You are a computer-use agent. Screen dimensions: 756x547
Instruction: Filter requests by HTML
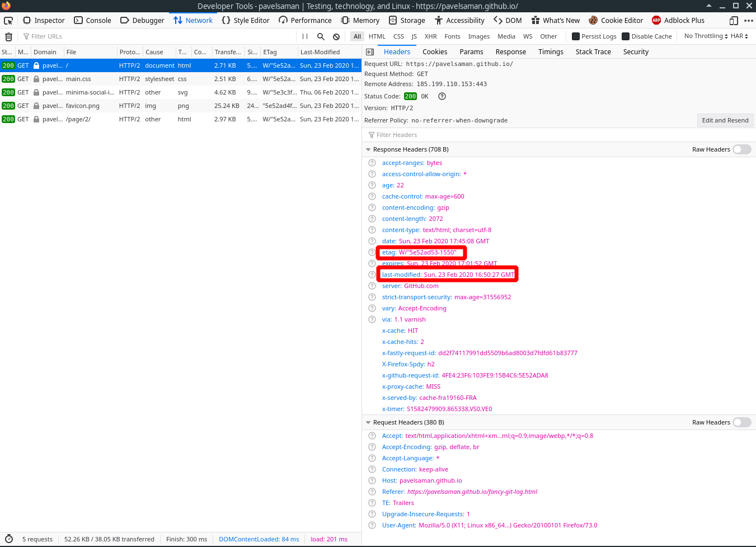[x=377, y=36]
